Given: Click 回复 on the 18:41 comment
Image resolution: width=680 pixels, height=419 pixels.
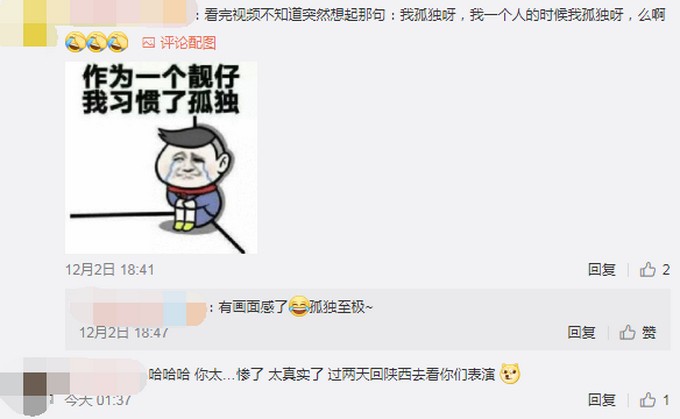Looking at the screenshot, I should (x=602, y=269).
